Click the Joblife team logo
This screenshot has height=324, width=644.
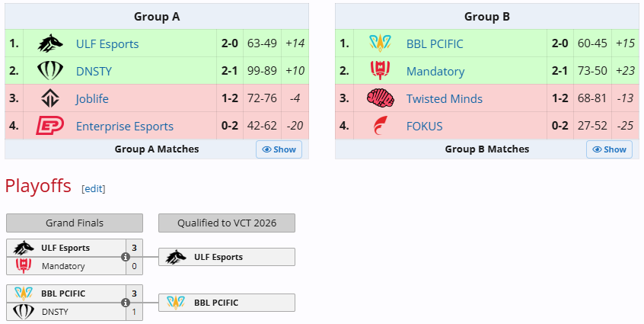pyautogui.click(x=49, y=98)
